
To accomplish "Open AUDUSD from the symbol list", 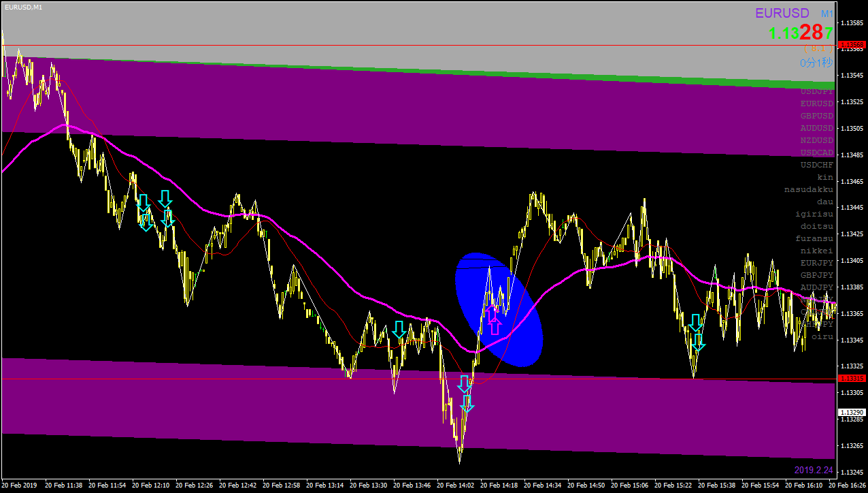I will (x=816, y=128).
